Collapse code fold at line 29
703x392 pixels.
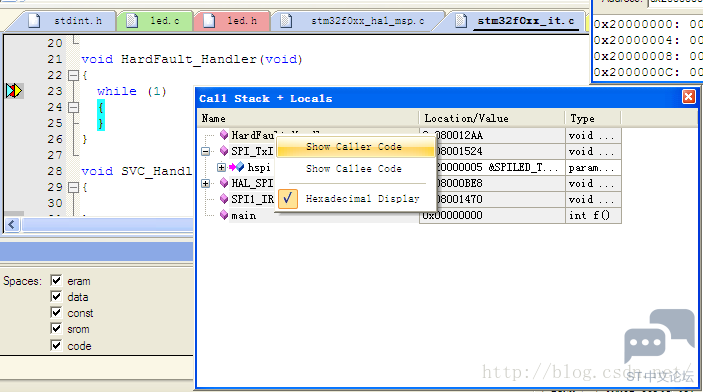click(74, 187)
